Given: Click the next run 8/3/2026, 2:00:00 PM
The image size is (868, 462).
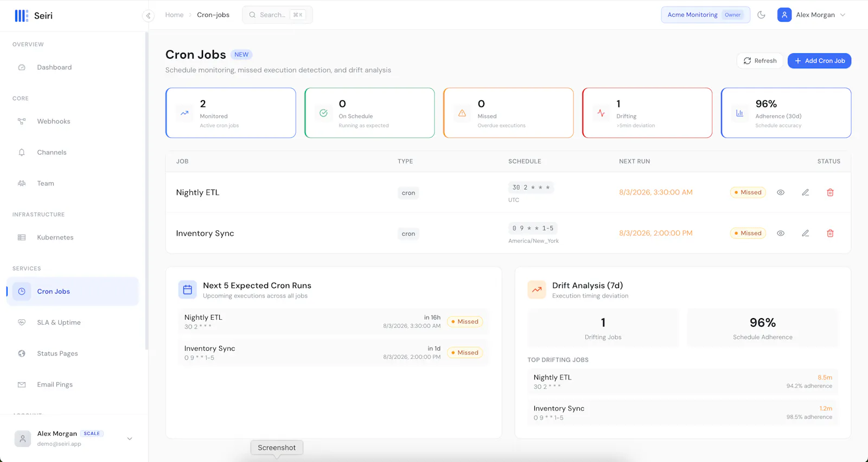Looking at the screenshot, I should (655, 233).
